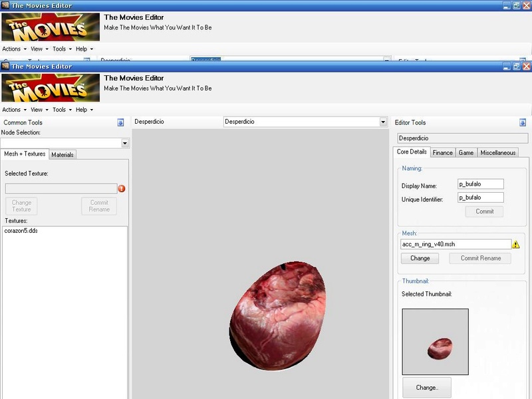The width and height of the screenshot is (532, 399).
Task: Click the Commit button under Naming
Action: [485, 211]
